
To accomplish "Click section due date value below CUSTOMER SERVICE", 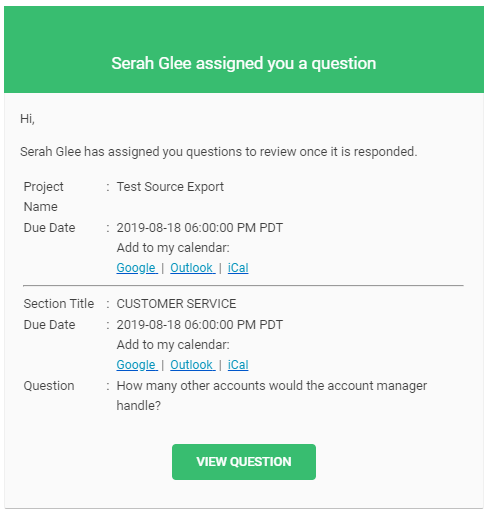I will point(199,325).
